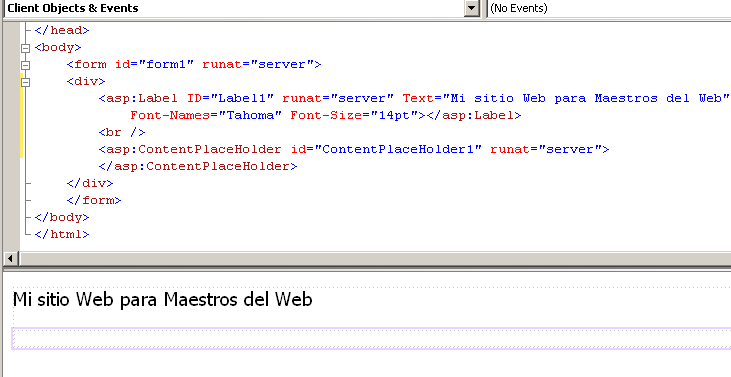
Task: Click the horizontal scrollbar left arrow
Action: click(11, 258)
